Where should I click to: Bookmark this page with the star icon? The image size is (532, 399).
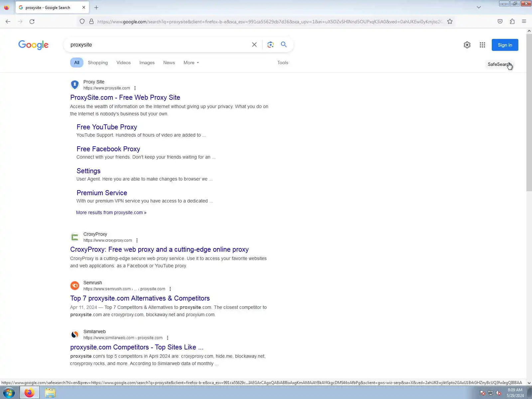point(450,22)
